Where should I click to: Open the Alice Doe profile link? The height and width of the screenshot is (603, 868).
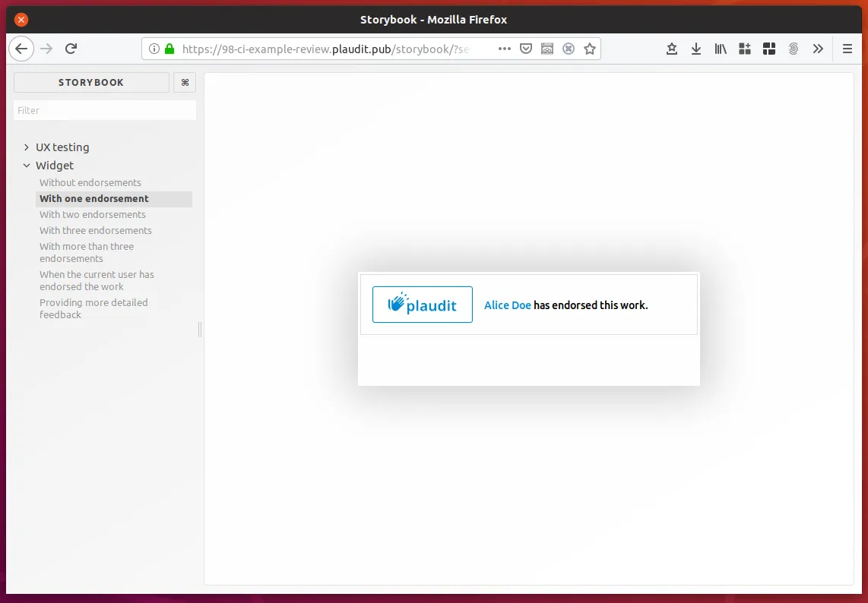click(508, 305)
